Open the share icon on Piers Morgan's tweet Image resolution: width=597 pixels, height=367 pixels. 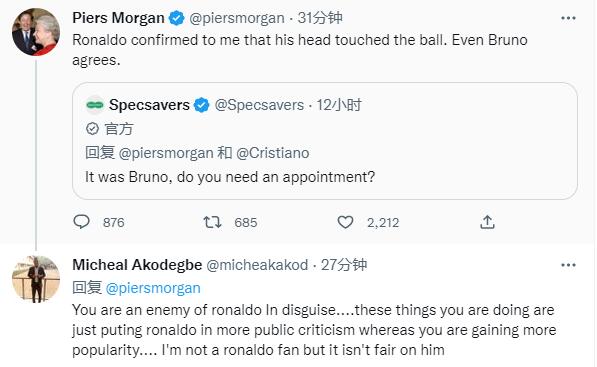(487, 222)
